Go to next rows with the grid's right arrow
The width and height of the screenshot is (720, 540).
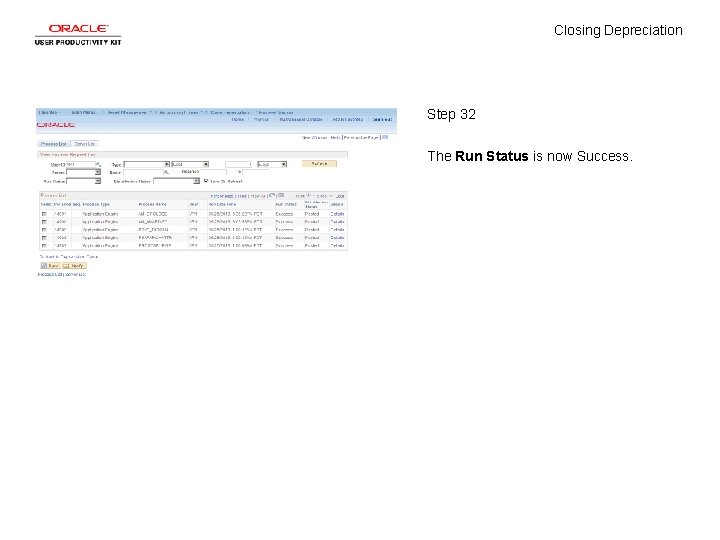pos(331,196)
